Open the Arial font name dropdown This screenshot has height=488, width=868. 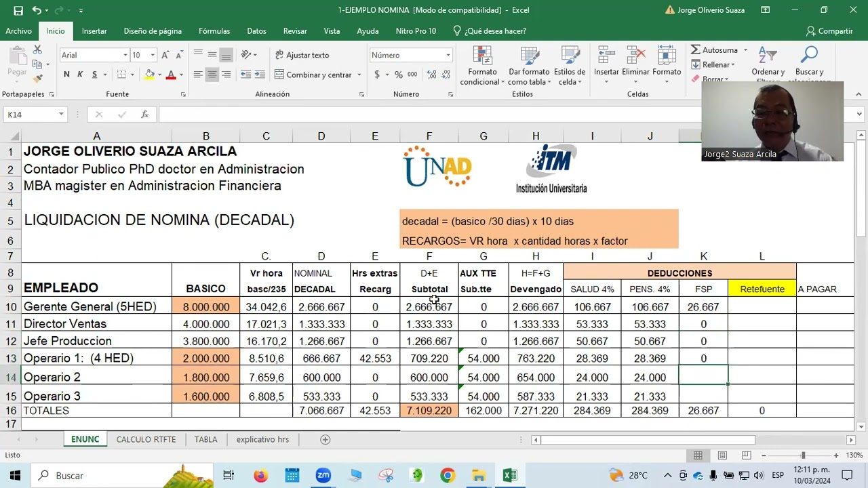125,55
